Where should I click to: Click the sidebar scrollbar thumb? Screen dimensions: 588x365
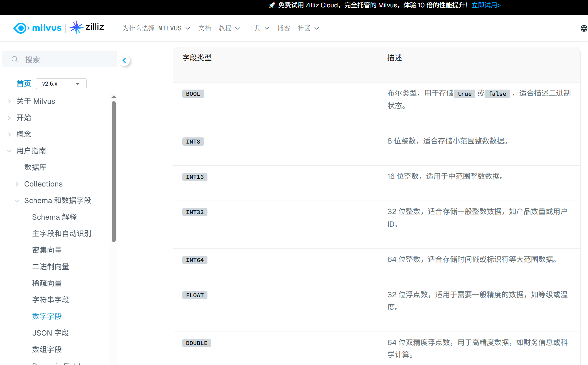[114, 171]
